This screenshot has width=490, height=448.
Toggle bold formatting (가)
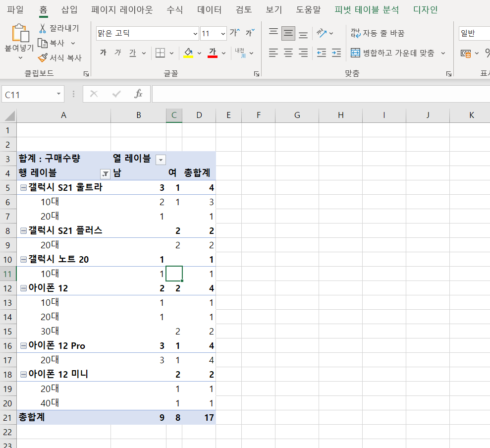click(103, 53)
